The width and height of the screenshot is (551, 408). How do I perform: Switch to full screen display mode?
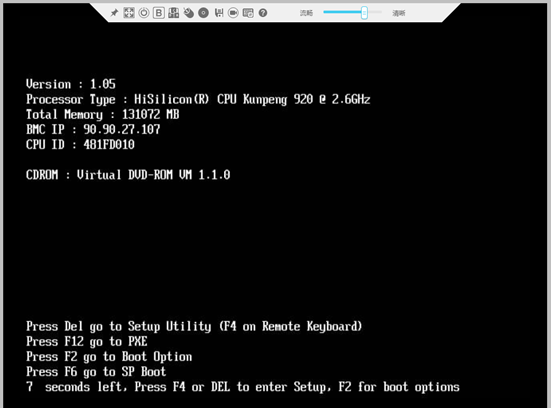pyautogui.click(x=129, y=13)
